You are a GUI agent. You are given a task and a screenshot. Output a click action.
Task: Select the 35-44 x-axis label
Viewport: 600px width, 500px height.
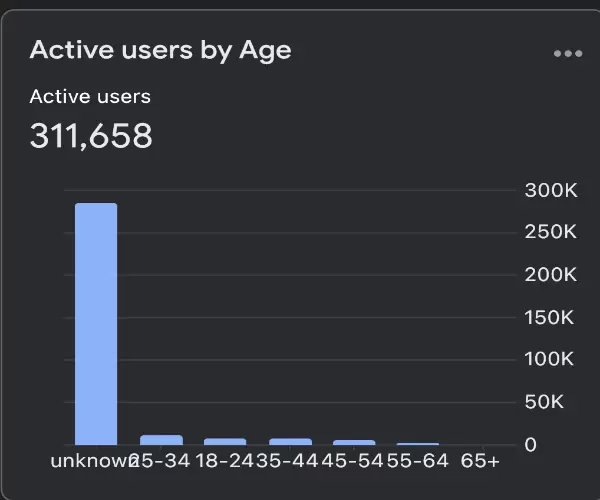click(x=291, y=461)
